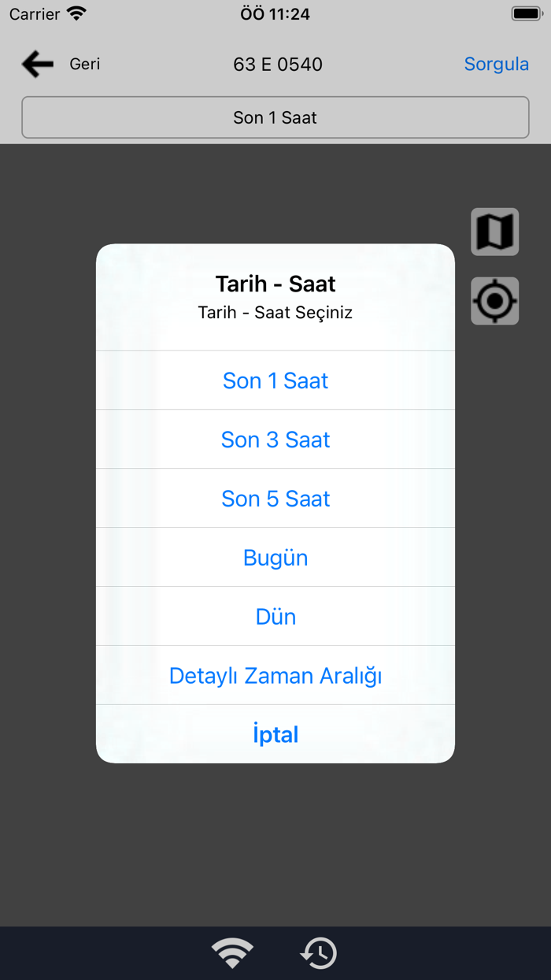Tap the Wi-Fi icon in the status bar
Screen dimensions: 551x980
click(75, 13)
